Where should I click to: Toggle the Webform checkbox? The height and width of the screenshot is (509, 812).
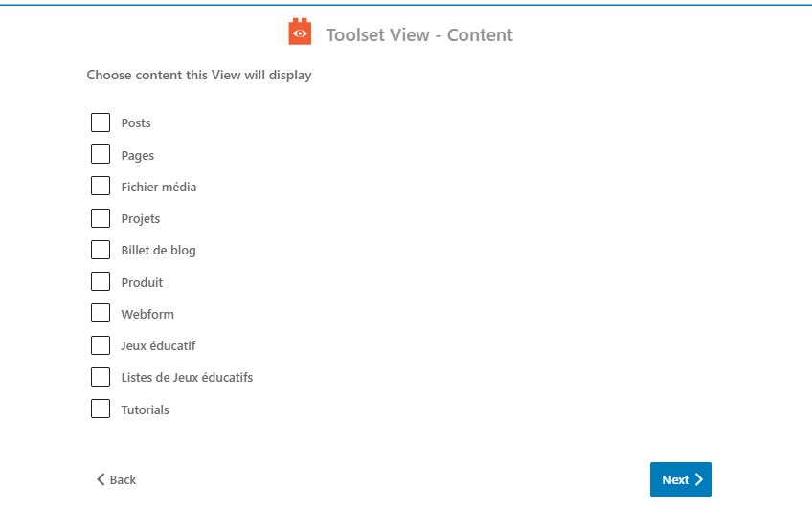coord(101,314)
